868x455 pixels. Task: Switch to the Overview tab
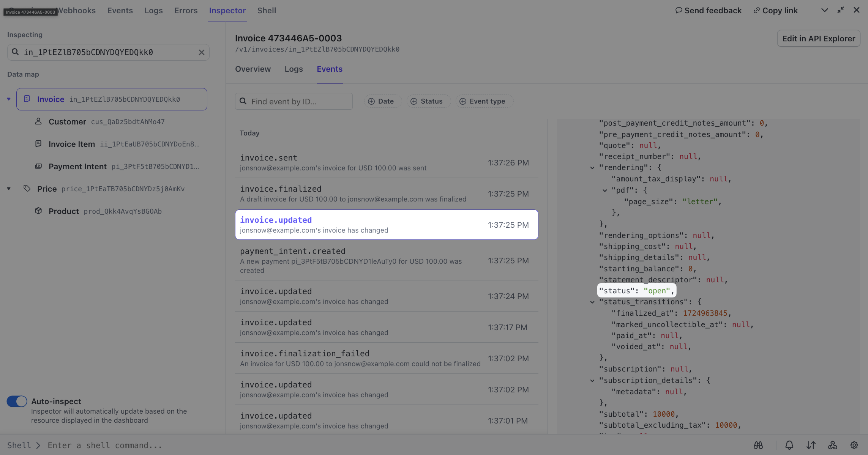(x=253, y=69)
